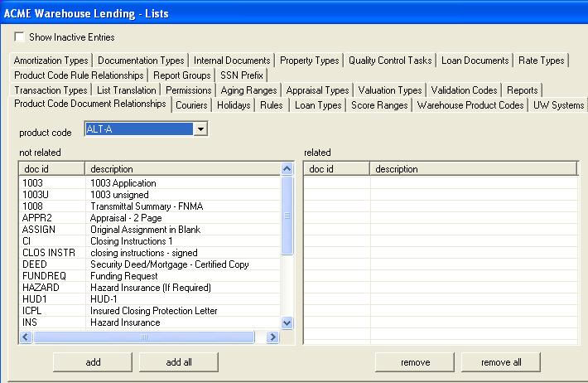
Task: Click description header in related list
Action: (x=474, y=169)
